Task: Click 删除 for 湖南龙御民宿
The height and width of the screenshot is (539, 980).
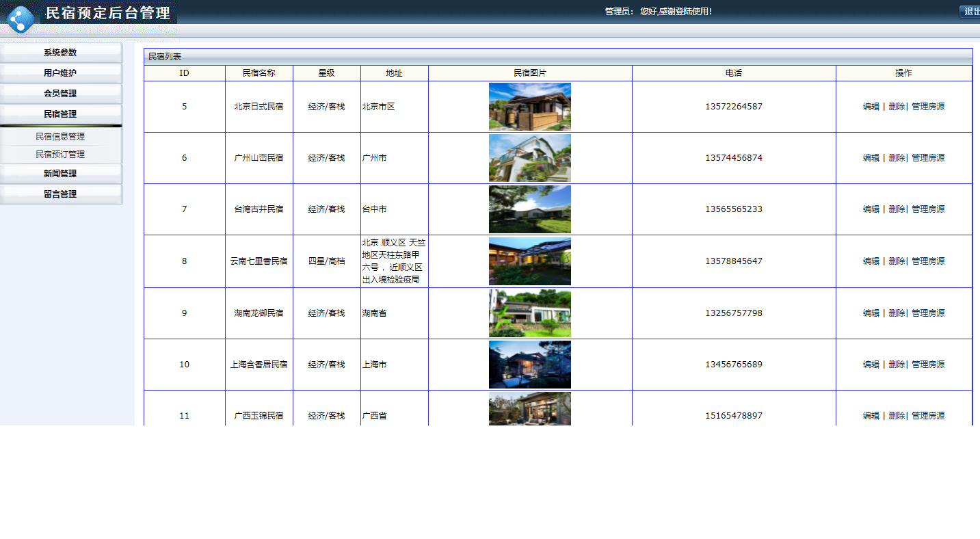Action: (x=896, y=313)
